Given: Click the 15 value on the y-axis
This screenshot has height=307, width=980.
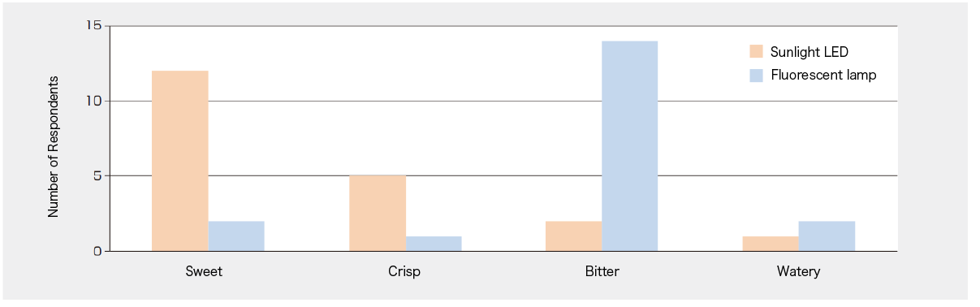Looking at the screenshot, I should coord(95,26).
